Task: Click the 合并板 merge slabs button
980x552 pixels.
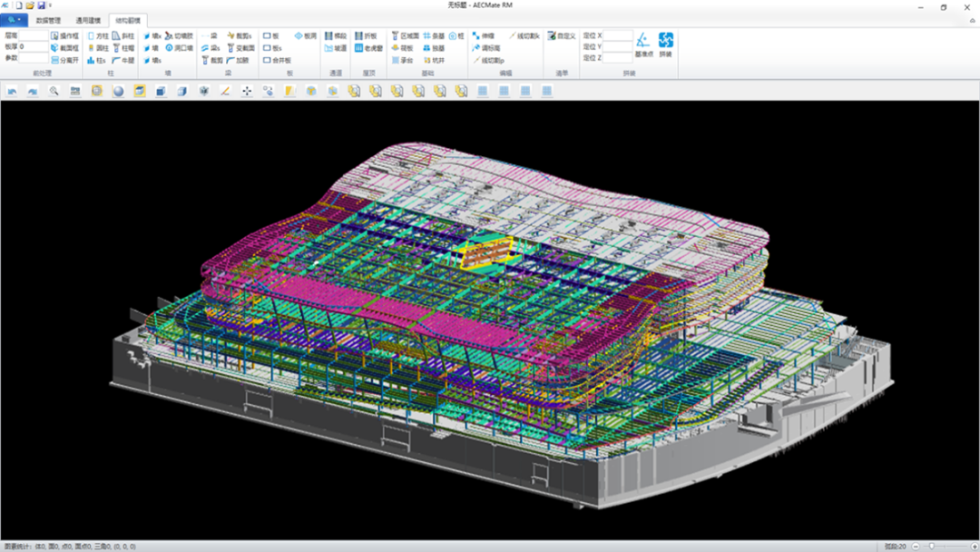Action: click(278, 60)
